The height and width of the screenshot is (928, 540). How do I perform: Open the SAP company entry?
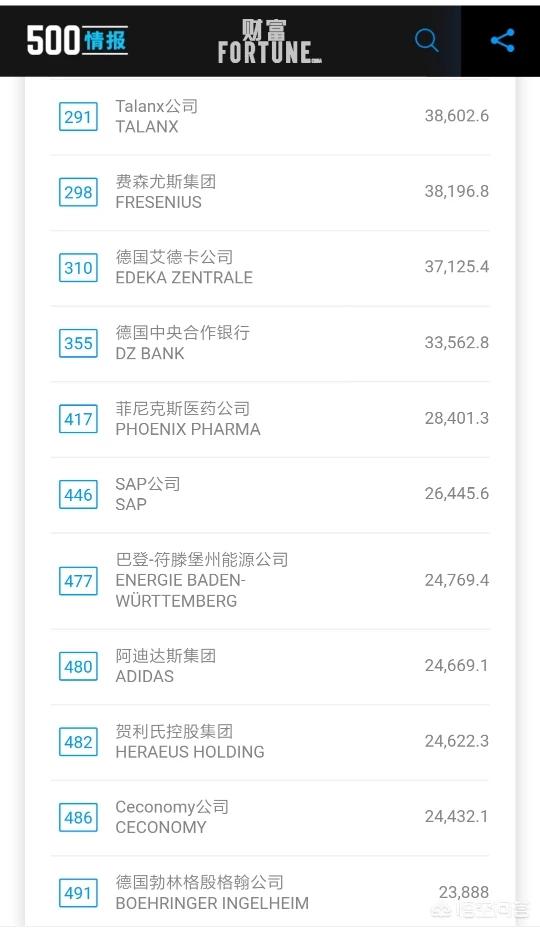point(270,495)
